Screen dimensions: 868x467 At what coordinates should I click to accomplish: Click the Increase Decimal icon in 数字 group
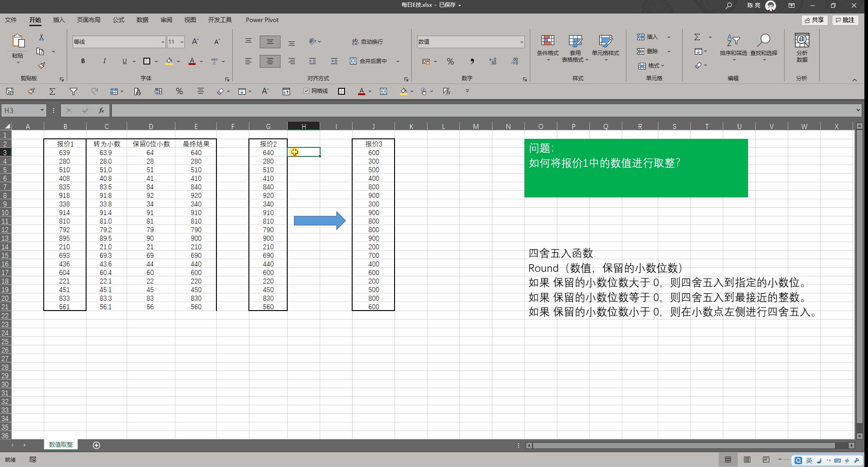[492, 61]
